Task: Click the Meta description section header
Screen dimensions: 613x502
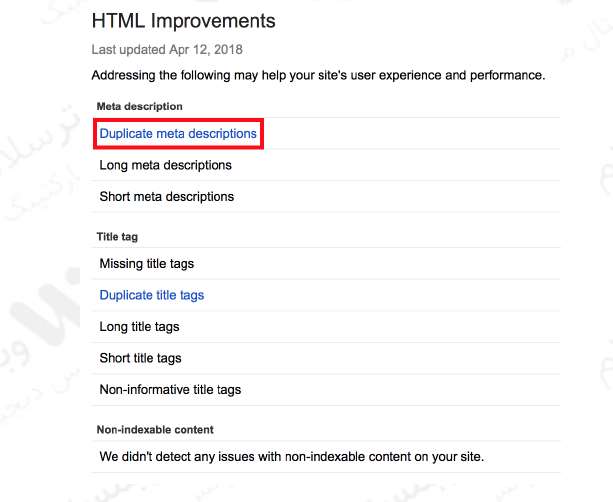Action: [x=139, y=106]
